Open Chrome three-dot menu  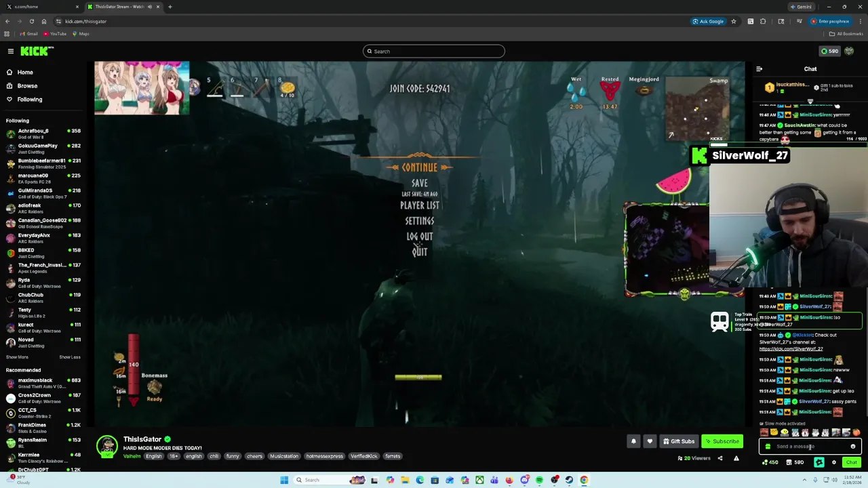click(860, 21)
